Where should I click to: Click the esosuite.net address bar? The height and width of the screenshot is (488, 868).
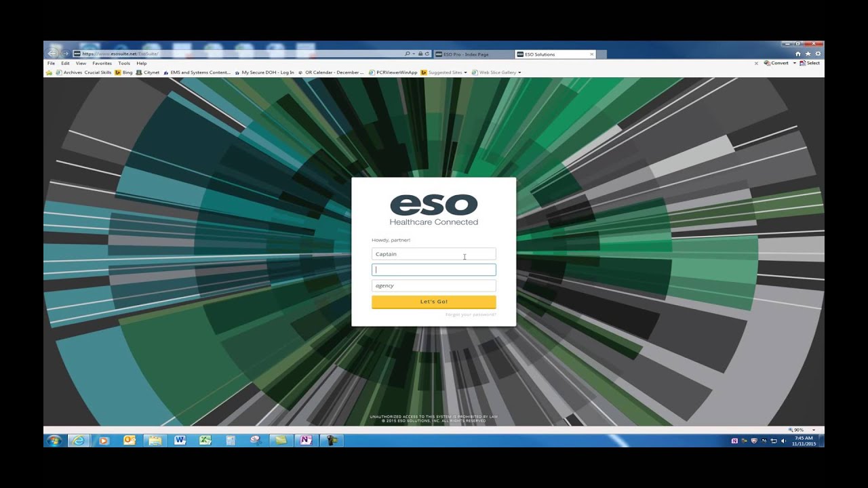237,54
